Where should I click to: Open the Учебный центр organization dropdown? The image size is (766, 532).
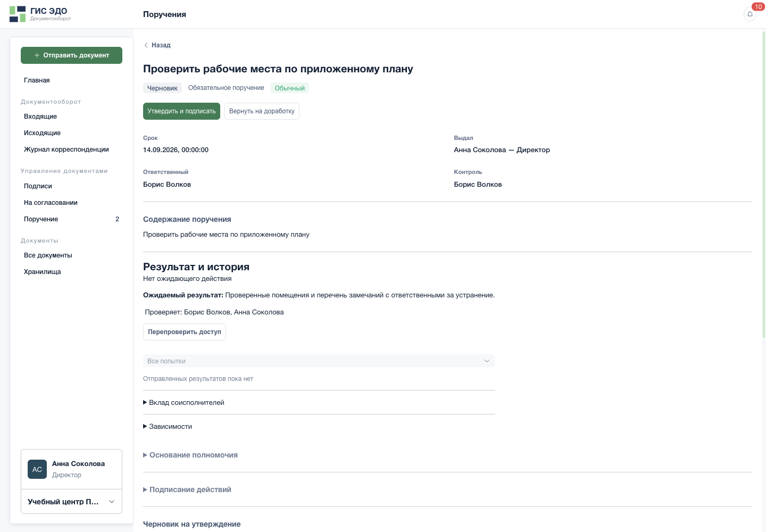click(x=71, y=502)
